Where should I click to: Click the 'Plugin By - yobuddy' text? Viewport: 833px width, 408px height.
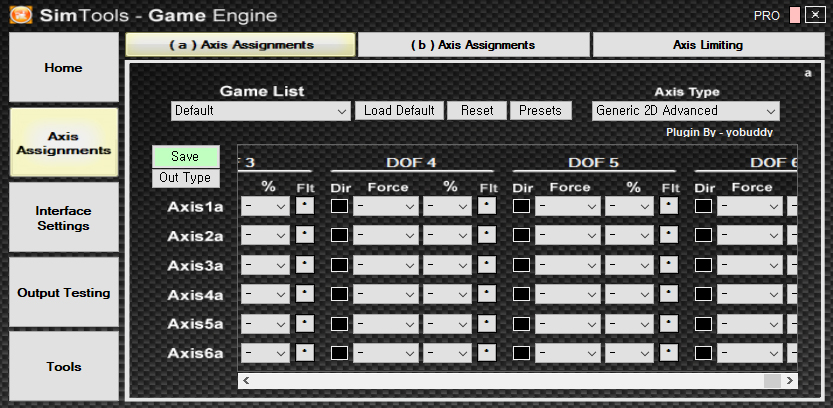(719, 132)
